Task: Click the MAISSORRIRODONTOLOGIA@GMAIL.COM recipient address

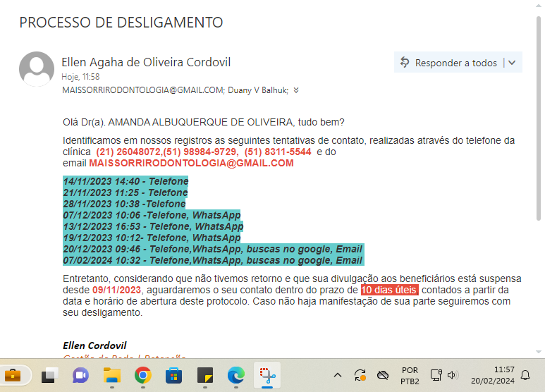Action: click(142, 90)
